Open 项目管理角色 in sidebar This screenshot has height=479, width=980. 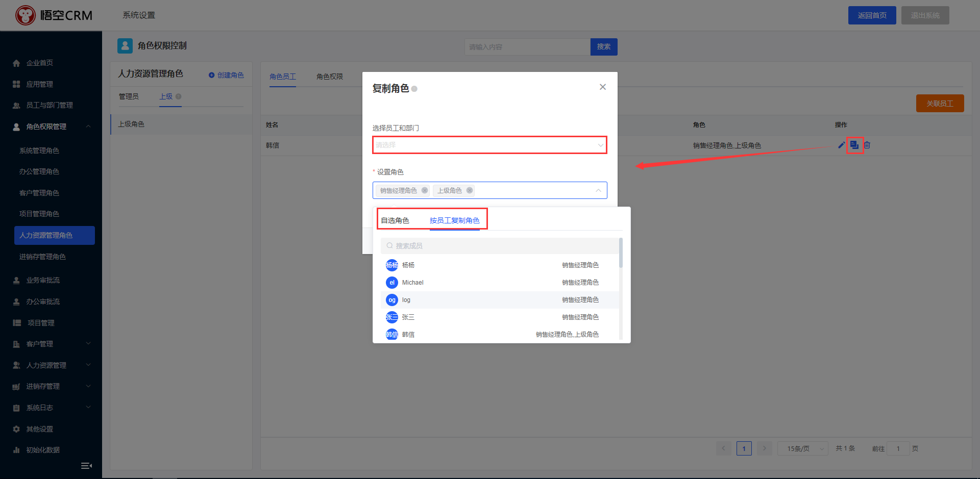(x=39, y=214)
